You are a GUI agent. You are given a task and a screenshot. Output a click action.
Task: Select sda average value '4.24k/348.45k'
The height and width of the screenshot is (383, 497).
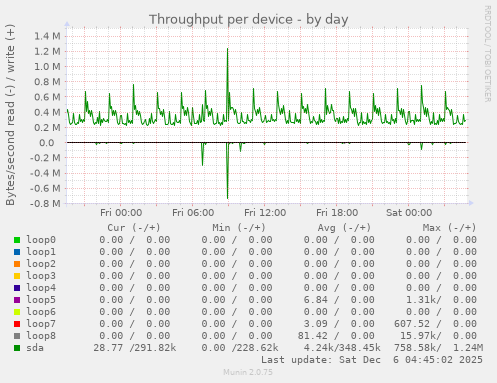click(342, 348)
